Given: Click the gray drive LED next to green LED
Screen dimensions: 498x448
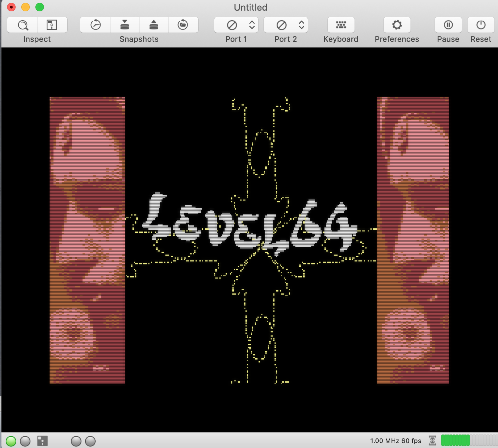Looking at the screenshot, I should tap(25, 441).
